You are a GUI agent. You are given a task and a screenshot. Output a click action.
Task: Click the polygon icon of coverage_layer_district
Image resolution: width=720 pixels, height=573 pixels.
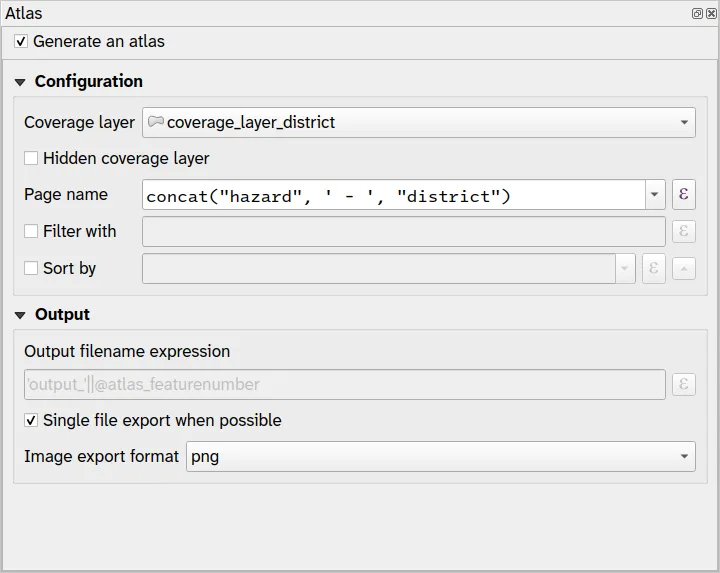click(155, 122)
